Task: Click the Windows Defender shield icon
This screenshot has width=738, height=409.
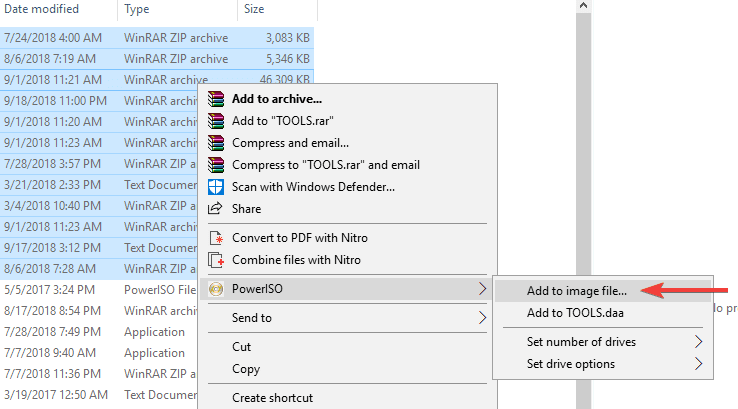Action: click(216, 187)
